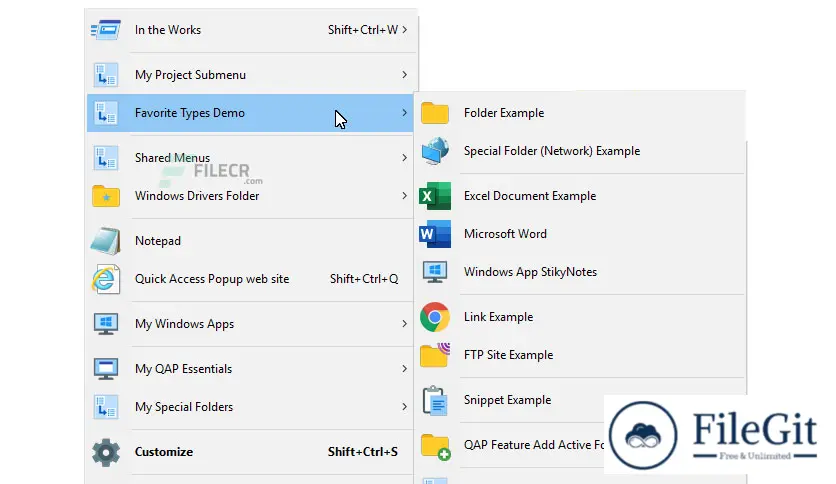
Task: Click the yellow Folder Example icon
Action: [435, 113]
